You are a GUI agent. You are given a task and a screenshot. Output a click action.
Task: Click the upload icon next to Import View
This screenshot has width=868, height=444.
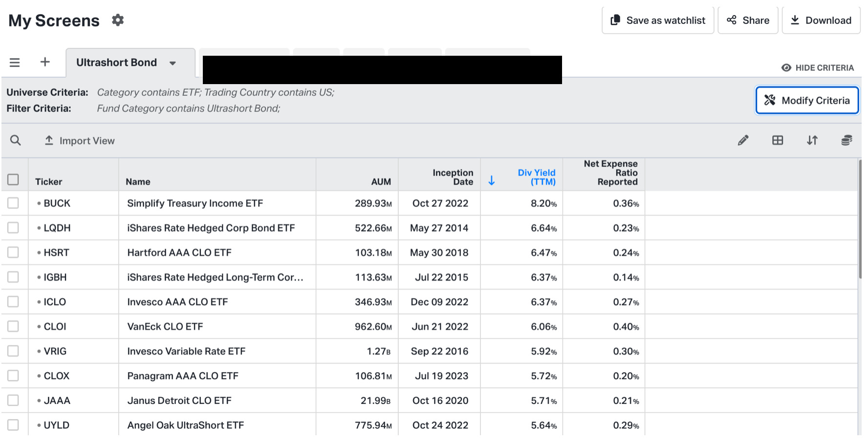pos(49,140)
